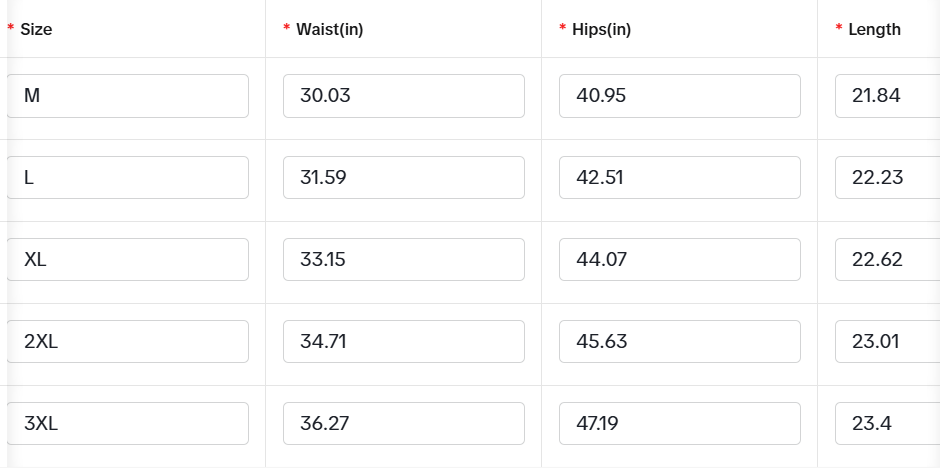Edit the 23.4 length input
This screenshot has height=468, width=940.
[888, 424]
